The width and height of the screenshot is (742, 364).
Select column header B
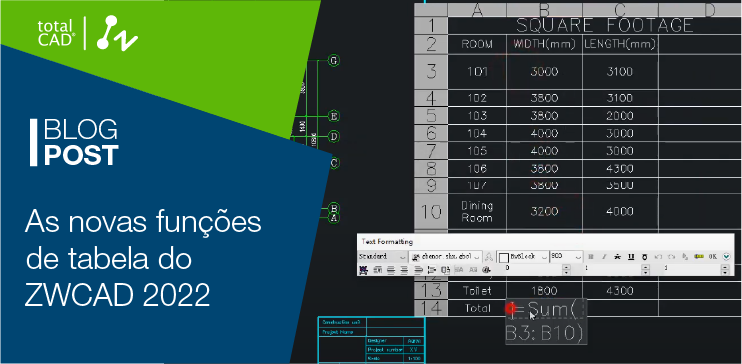[544, 10]
